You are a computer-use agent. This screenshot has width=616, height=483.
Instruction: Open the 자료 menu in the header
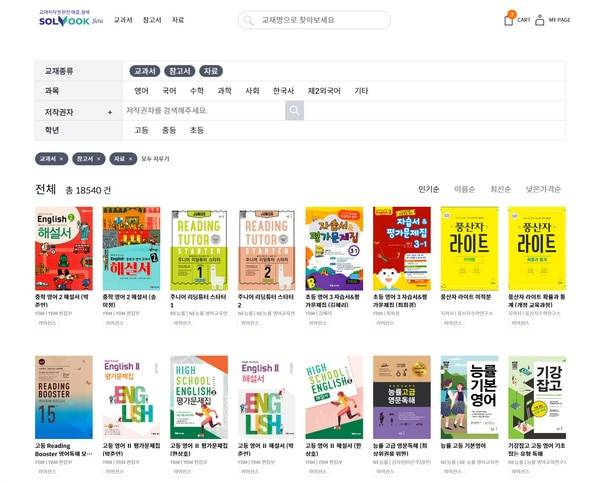(178, 20)
